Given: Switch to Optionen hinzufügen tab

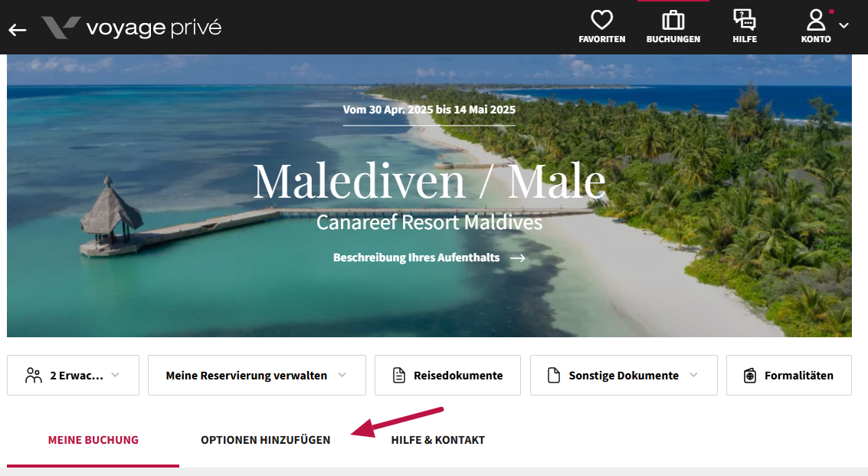Looking at the screenshot, I should [266, 440].
